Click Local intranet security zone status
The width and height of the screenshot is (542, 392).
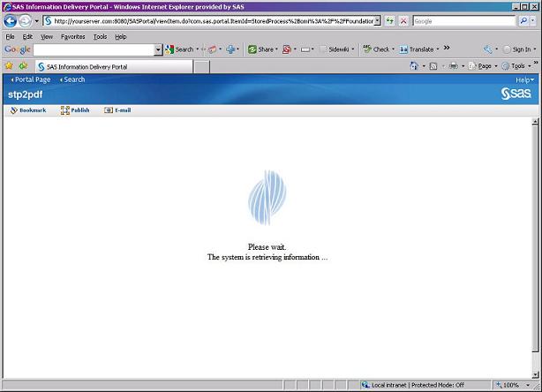[x=412, y=385]
